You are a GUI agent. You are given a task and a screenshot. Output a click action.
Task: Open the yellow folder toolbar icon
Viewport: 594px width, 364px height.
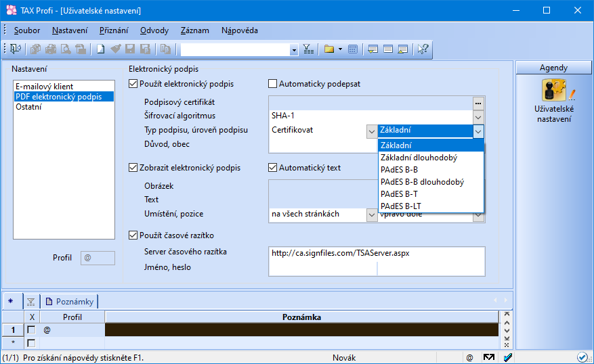(328, 49)
